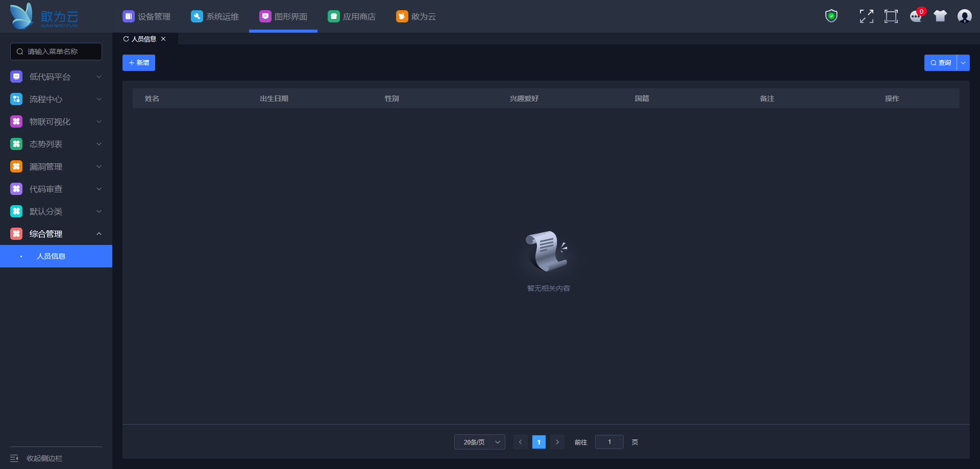Go to next page arrow

(x=557, y=442)
